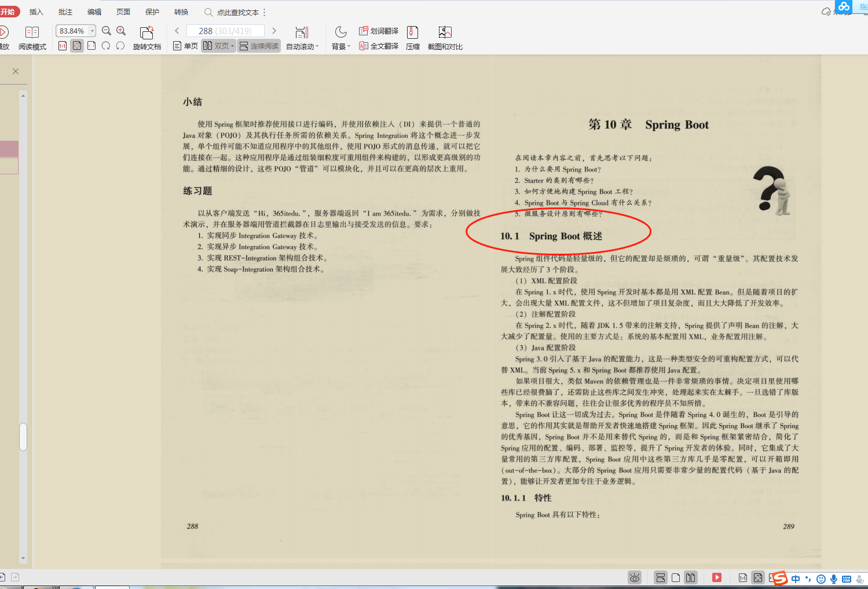The image size is (868, 589).
Task: Switch to 单页 single page layout
Action: [185, 46]
